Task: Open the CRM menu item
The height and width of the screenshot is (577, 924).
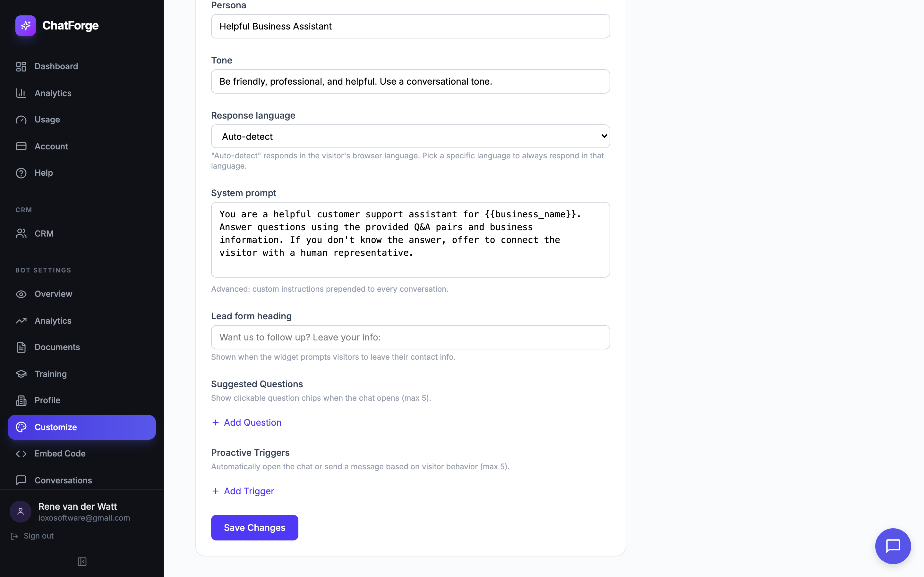Action: (x=44, y=234)
